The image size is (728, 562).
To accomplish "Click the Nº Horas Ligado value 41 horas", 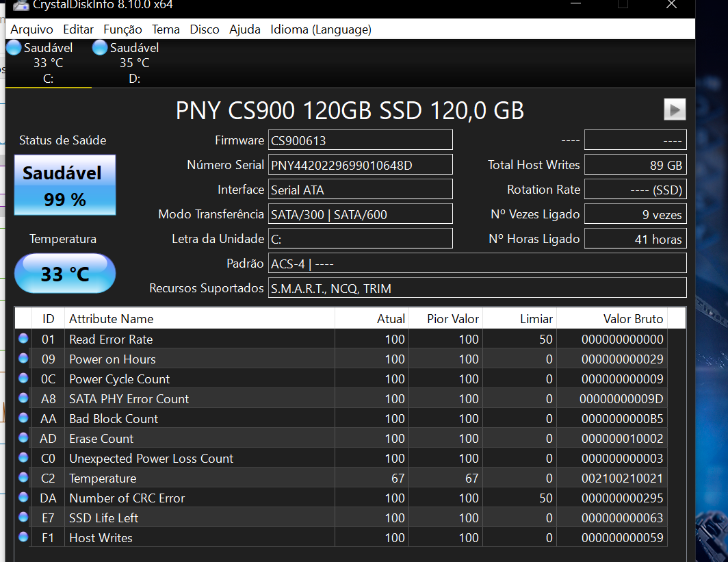I will pos(635,239).
